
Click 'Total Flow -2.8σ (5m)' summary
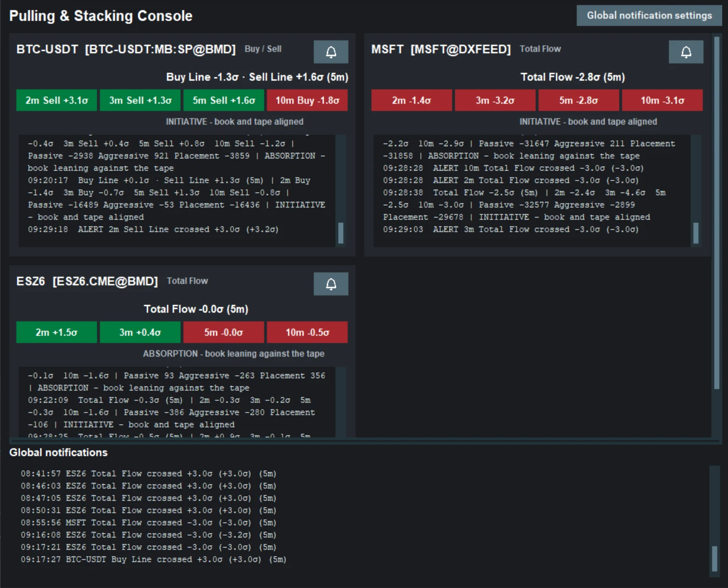tap(572, 77)
